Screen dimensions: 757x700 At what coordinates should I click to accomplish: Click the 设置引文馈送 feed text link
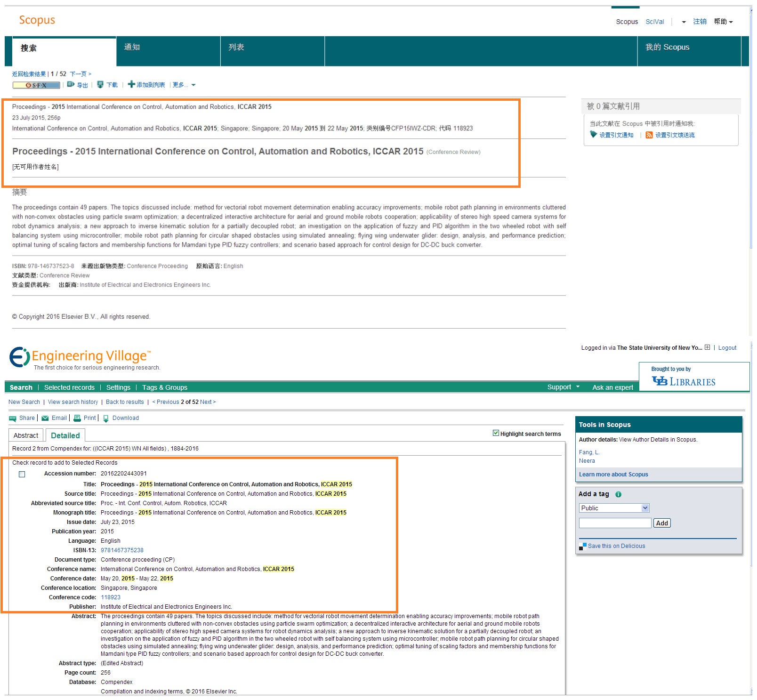(x=675, y=135)
